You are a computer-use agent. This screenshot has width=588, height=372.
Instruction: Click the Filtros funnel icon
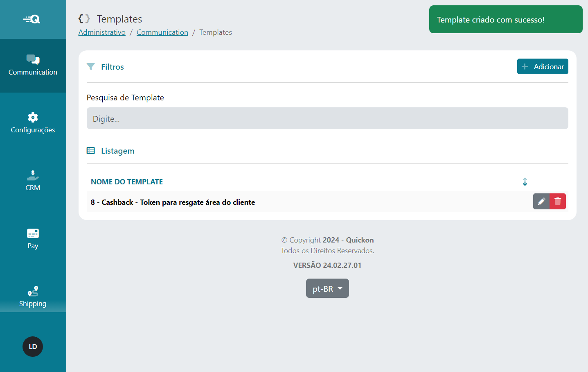(91, 66)
